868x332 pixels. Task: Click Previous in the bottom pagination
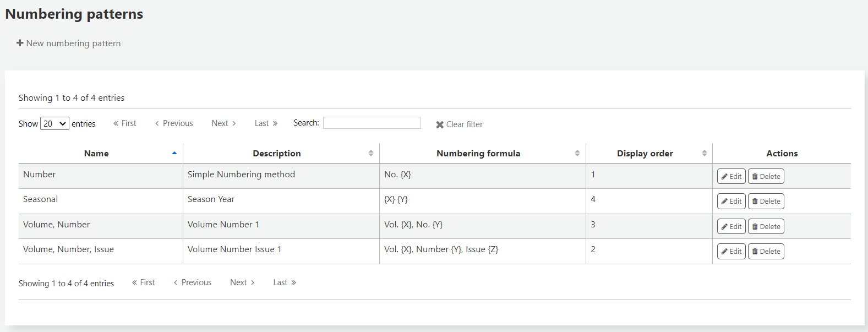(193, 282)
